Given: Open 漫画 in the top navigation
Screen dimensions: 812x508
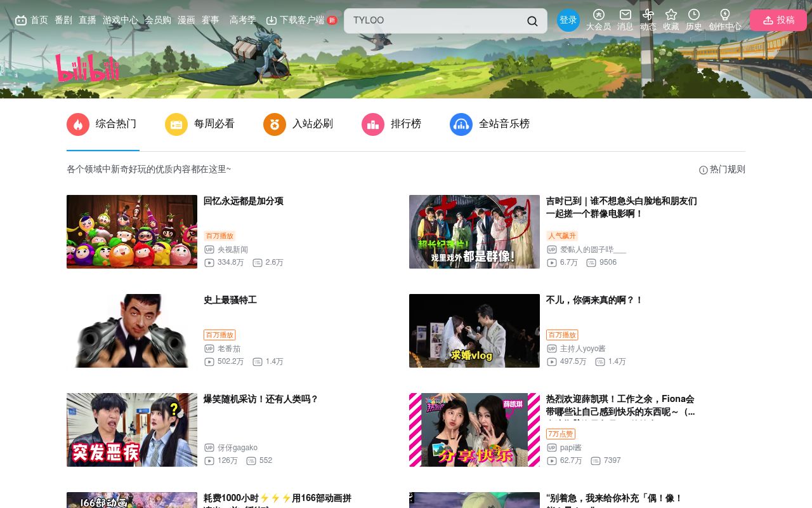Looking at the screenshot, I should pos(187,20).
